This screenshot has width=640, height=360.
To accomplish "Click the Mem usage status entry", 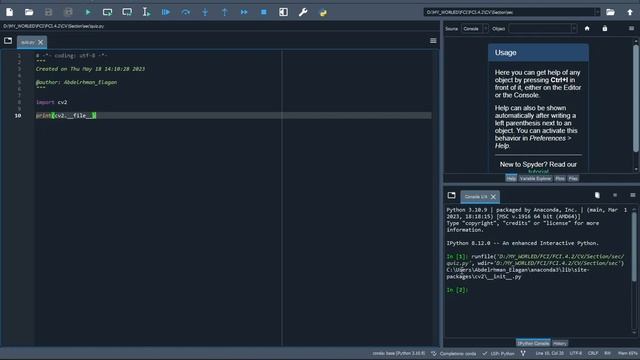I will pos(627,353).
